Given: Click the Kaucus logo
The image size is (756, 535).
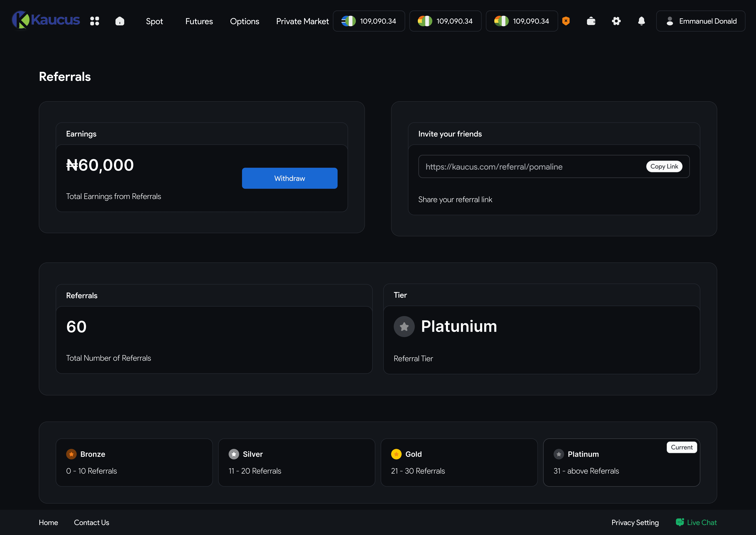Looking at the screenshot, I should point(46,20).
